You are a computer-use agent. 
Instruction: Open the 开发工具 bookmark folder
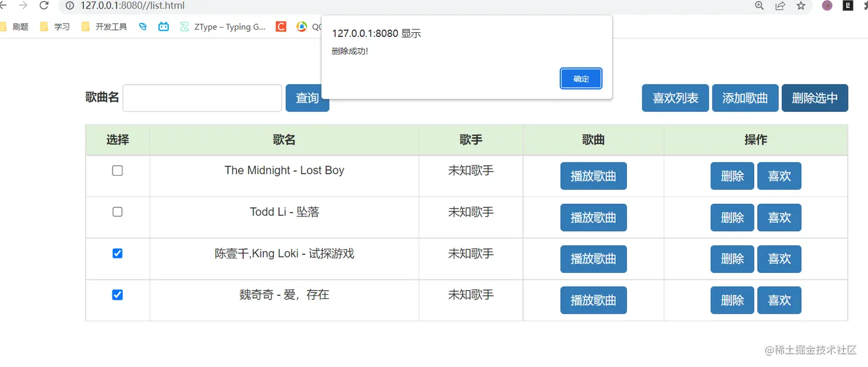[104, 27]
